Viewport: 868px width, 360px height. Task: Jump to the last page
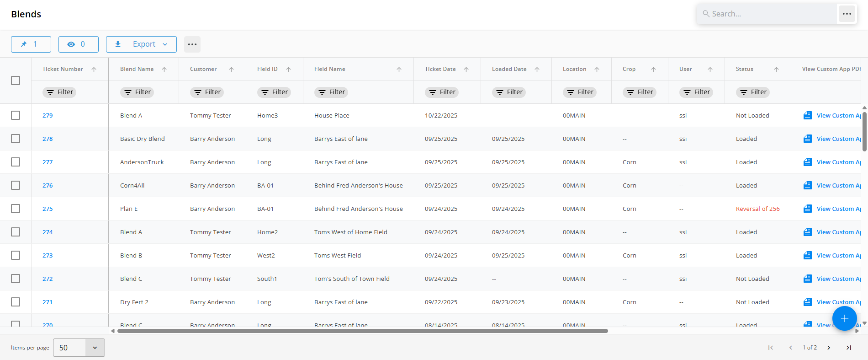pyautogui.click(x=848, y=348)
